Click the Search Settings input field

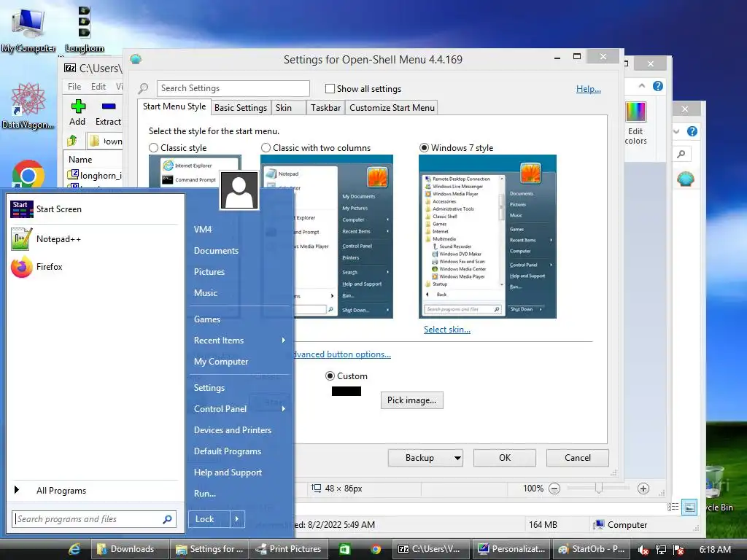233,88
